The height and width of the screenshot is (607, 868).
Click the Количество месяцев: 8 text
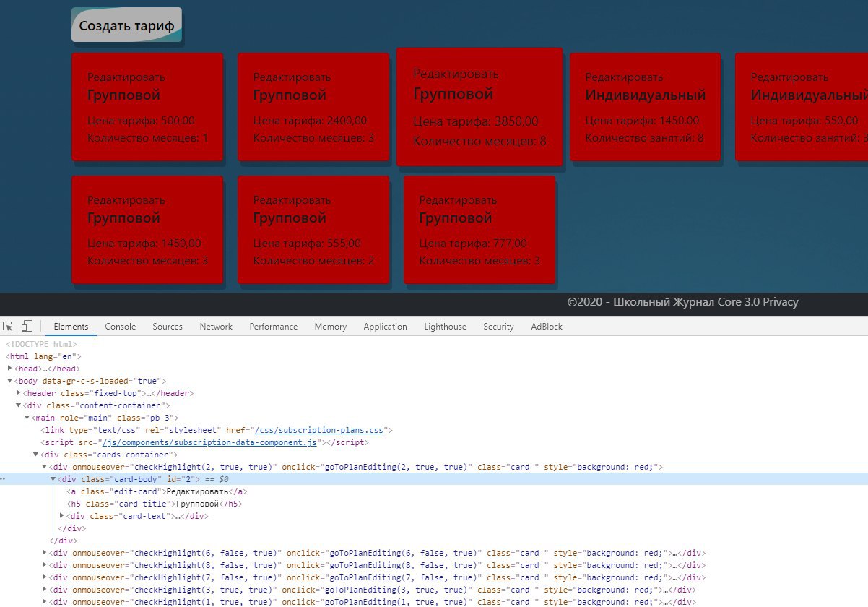click(x=479, y=141)
